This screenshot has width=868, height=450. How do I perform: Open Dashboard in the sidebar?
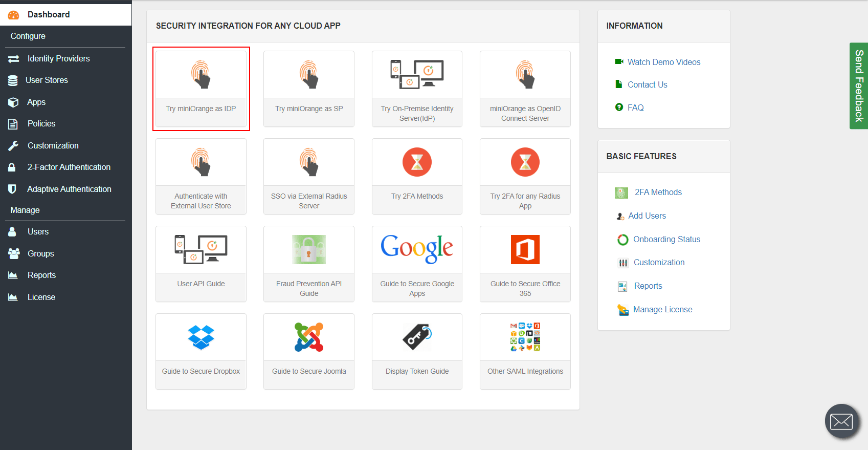[x=65, y=15]
